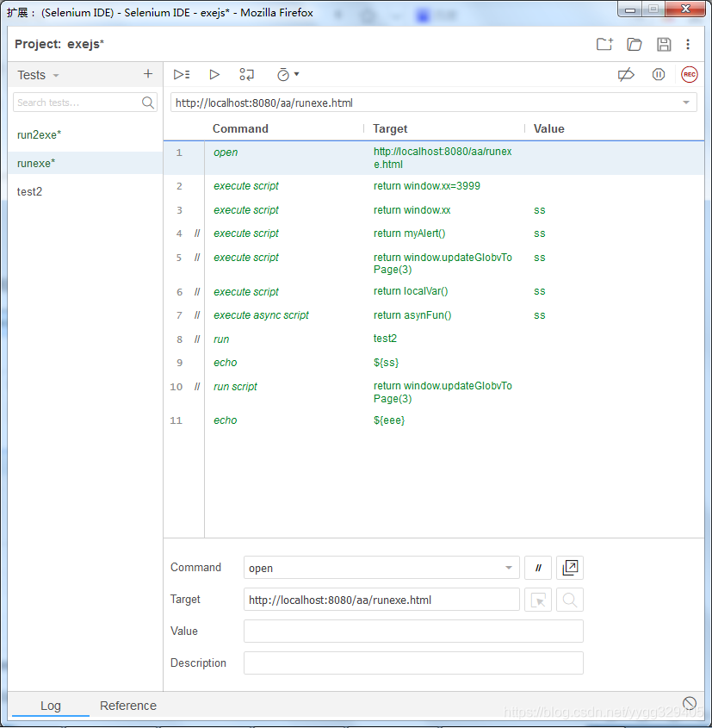Click the Description input field
Viewport: 712px width, 728px height.
(x=413, y=663)
